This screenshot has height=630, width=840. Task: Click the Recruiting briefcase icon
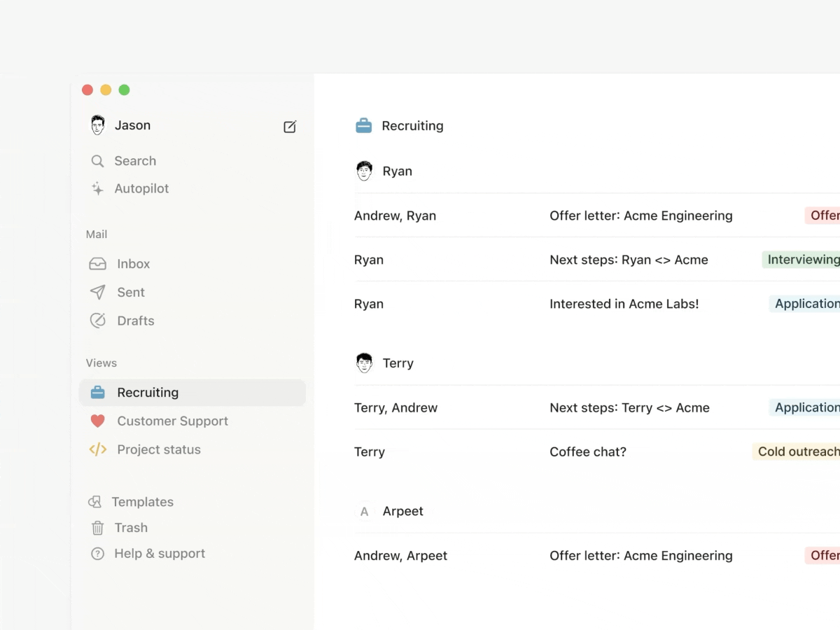97,392
